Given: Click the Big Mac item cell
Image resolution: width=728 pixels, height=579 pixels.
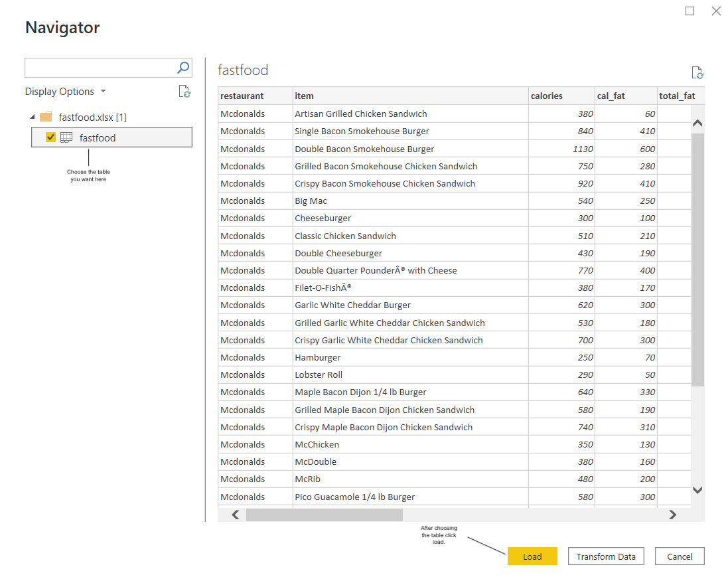Looking at the screenshot, I should (410, 201).
